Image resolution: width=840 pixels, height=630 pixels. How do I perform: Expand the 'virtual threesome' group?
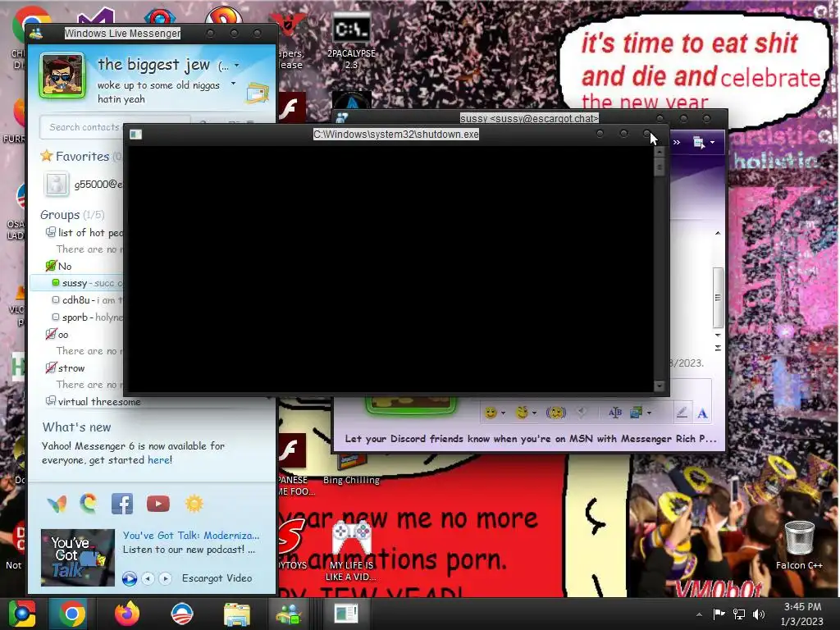(x=94, y=401)
